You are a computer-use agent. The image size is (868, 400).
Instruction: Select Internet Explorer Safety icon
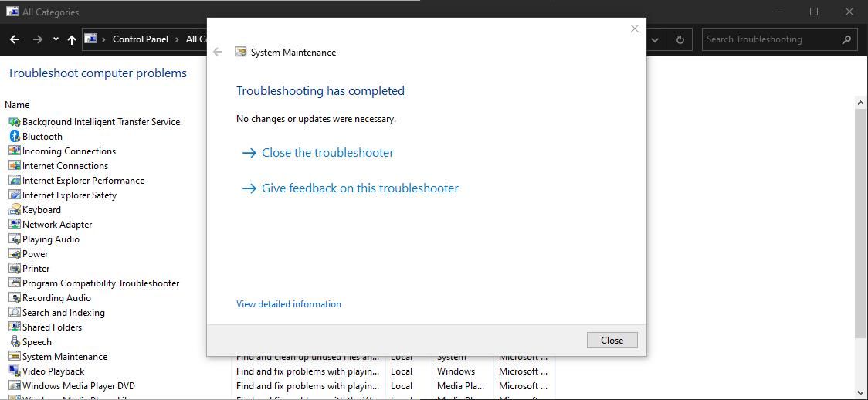[x=15, y=195]
